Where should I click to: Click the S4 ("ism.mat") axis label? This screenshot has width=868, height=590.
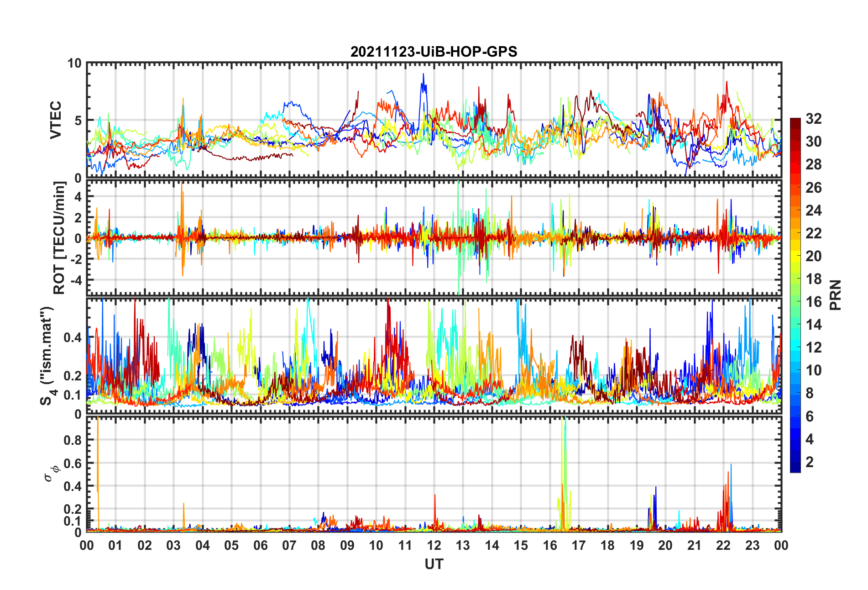coord(47,356)
